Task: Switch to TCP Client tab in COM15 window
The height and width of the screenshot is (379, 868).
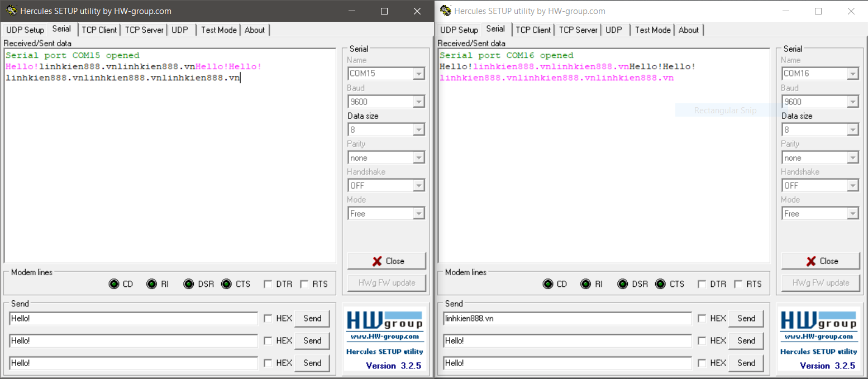Action: click(99, 30)
